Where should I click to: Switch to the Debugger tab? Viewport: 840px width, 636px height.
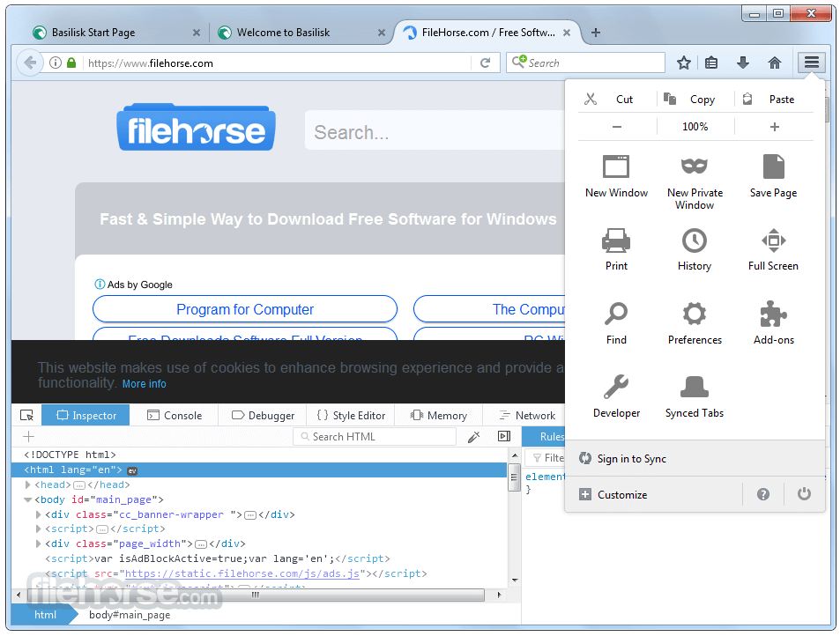(263, 416)
